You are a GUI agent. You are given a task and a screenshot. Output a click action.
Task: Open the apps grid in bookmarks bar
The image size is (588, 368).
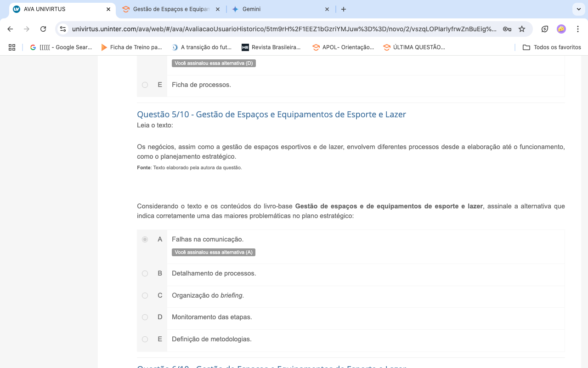12,47
